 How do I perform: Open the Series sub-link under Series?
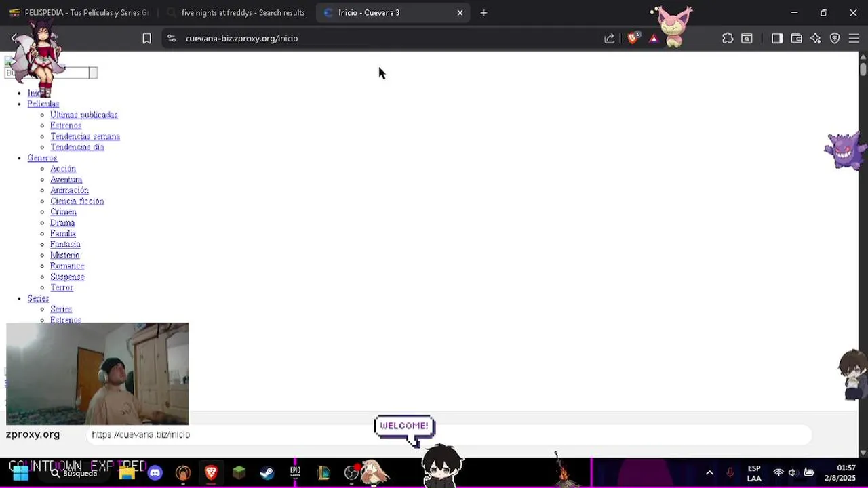61,310
